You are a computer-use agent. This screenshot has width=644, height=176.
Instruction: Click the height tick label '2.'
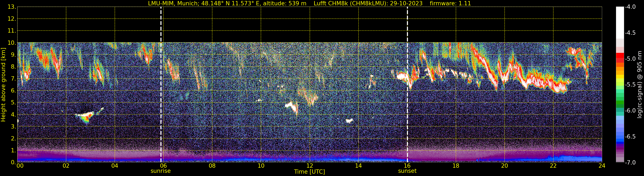click(x=13, y=139)
